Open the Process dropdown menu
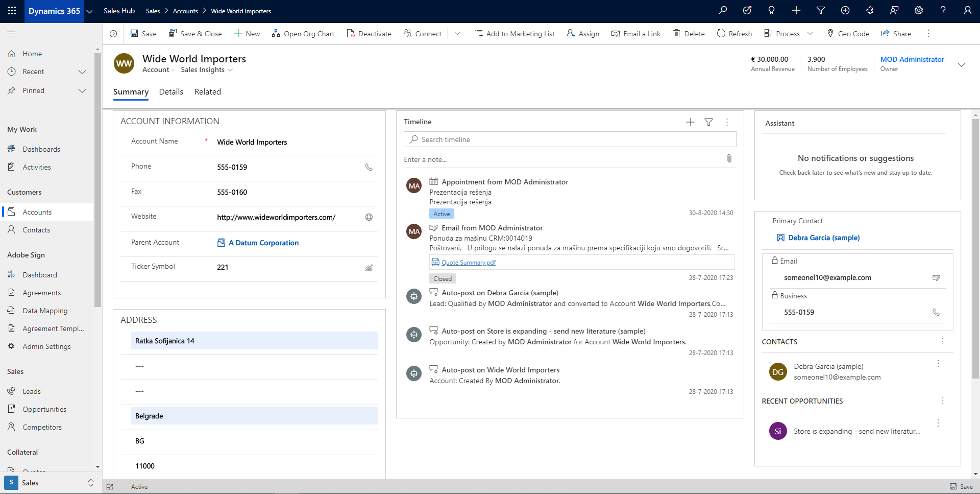Image resolution: width=980 pixels, height=494 pixels. (810, 34)
